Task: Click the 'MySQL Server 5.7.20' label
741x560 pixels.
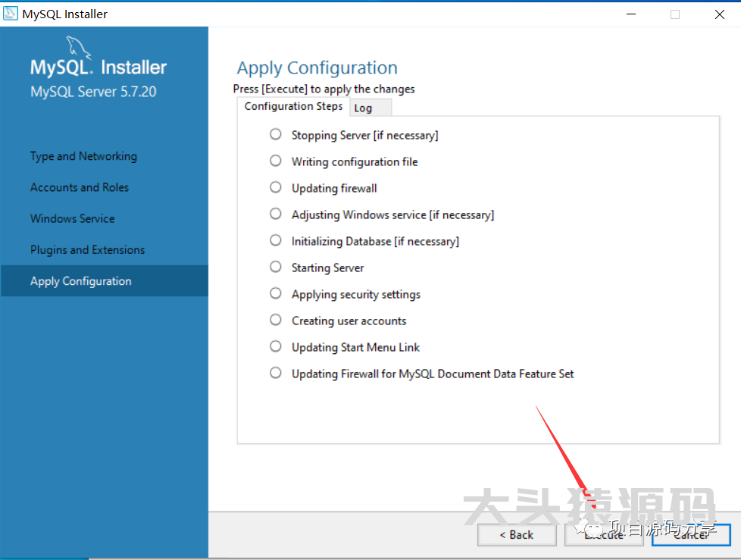Action: tap(93, 92)
